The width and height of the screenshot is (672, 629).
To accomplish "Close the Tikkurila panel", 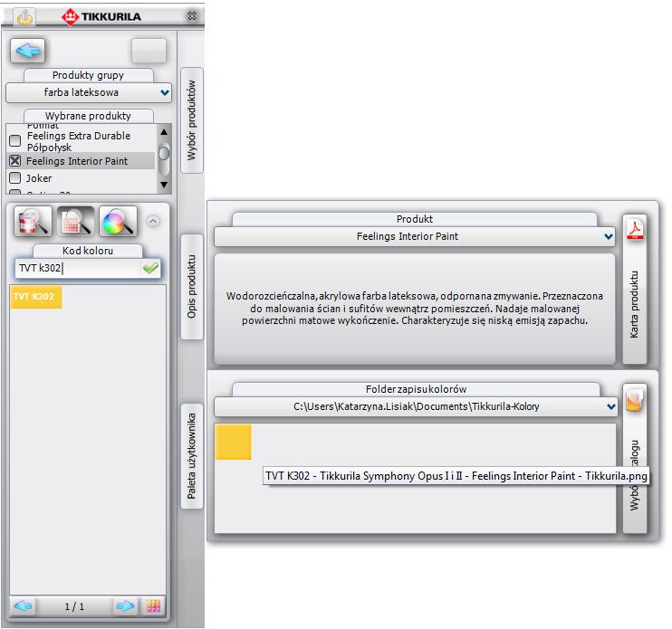I will (x=192, y=16).
